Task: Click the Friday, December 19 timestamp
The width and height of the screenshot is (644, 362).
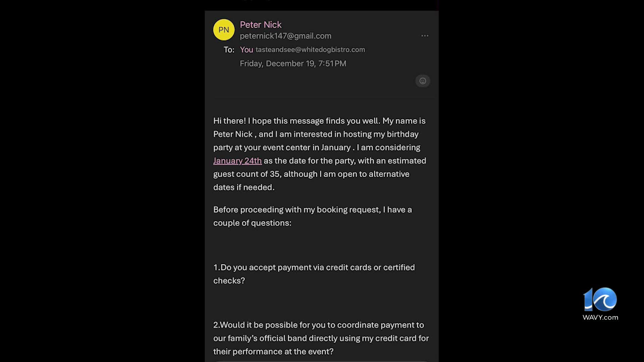Action: pos(293,63)
